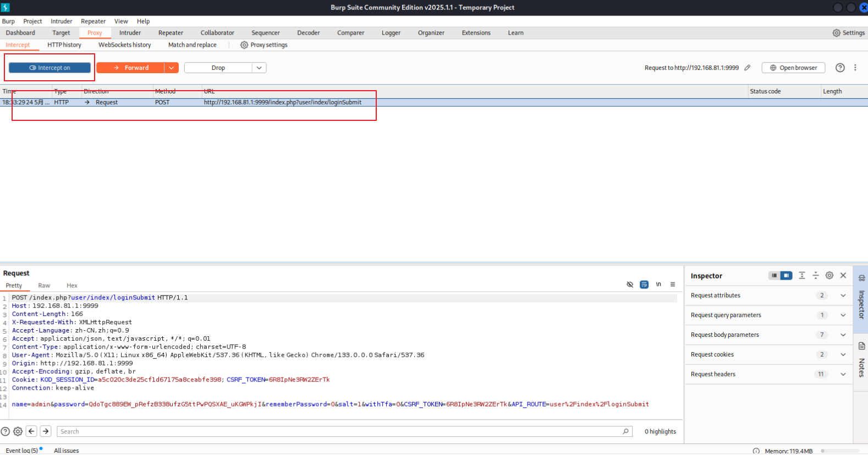Toggle hidden characters eye icon in editor
Viewport: 868px width, 455px height.
(x=630, y=284)
